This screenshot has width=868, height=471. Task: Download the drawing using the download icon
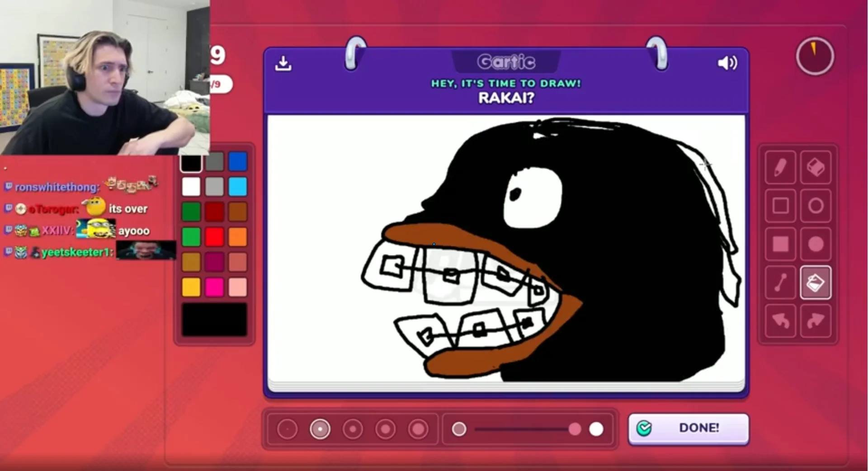pyautogui.click(x=283, y=63)
